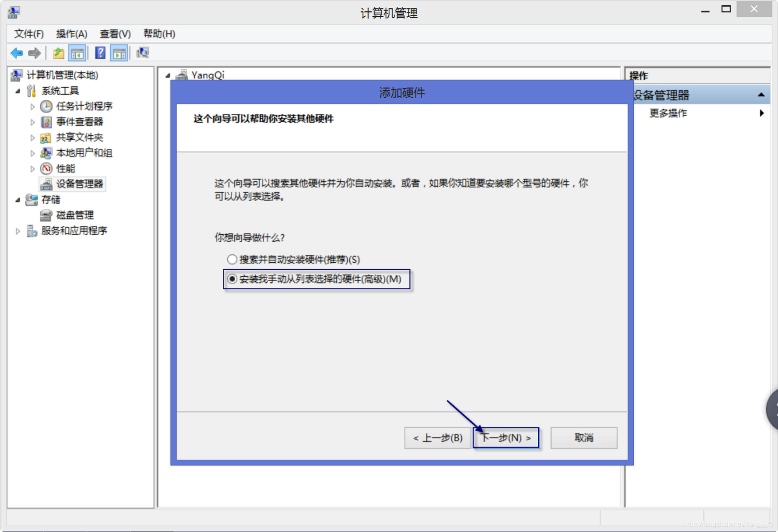Open the 更多操作 submenu arrow

point(762,113)
